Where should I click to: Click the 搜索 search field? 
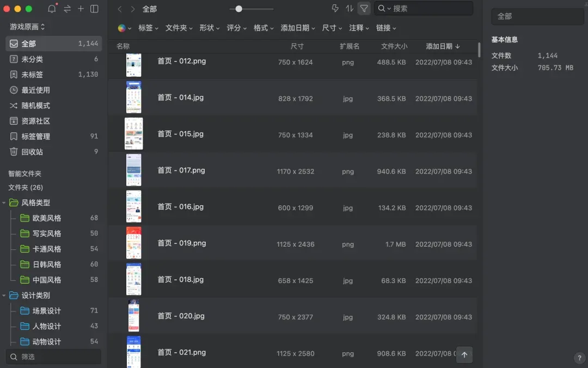tap(424, 8)
